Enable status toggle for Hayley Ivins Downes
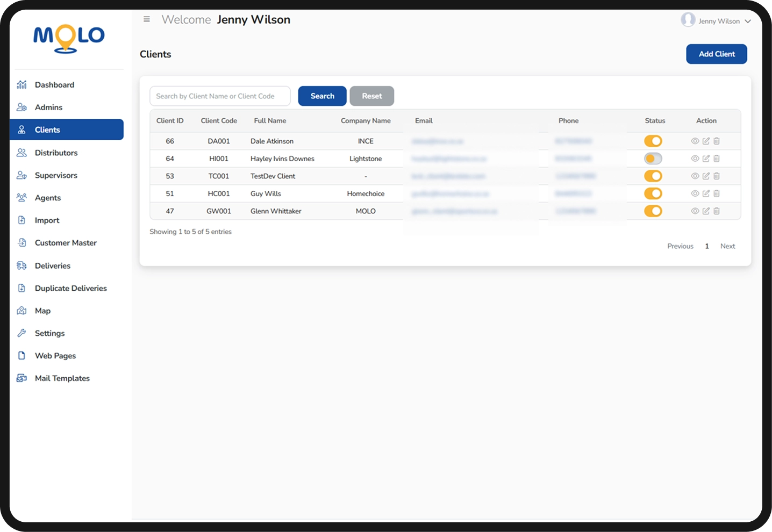772x532 pixels. coord(653,159)
